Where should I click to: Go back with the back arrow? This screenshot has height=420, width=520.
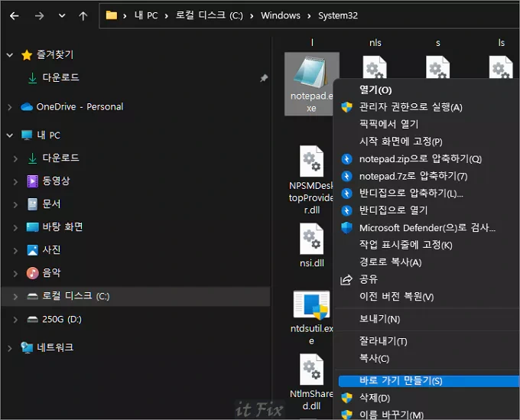point(15,15)
